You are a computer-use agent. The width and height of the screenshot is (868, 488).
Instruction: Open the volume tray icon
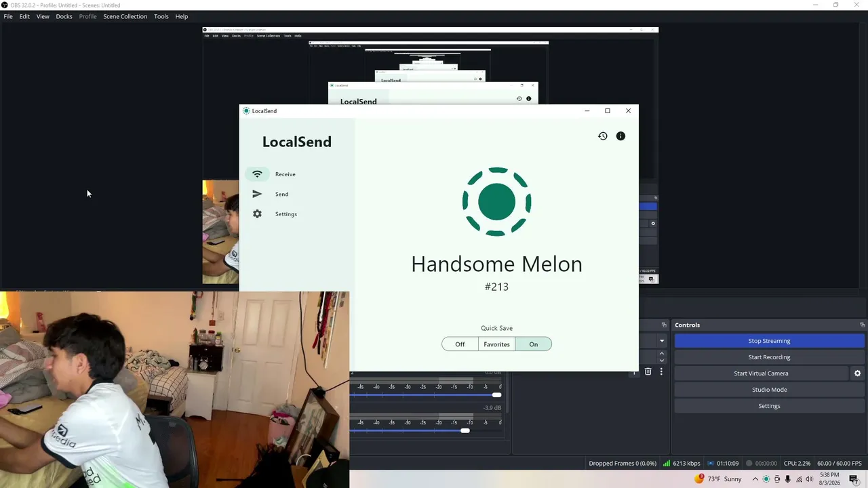point(809,479)
